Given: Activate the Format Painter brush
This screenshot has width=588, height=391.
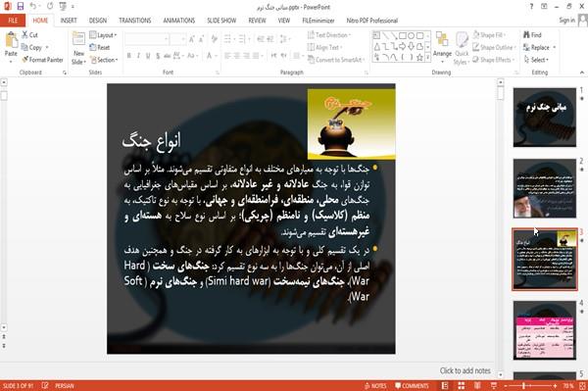Looking at the screenshot, I should point(42,60).
